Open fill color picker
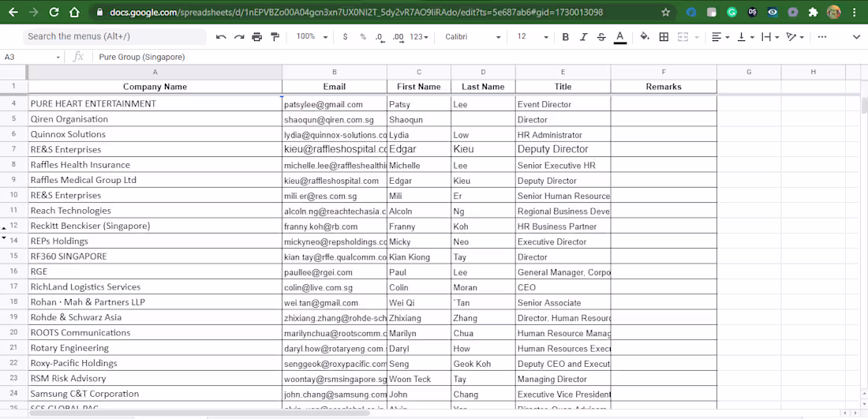 coord(645,36)
